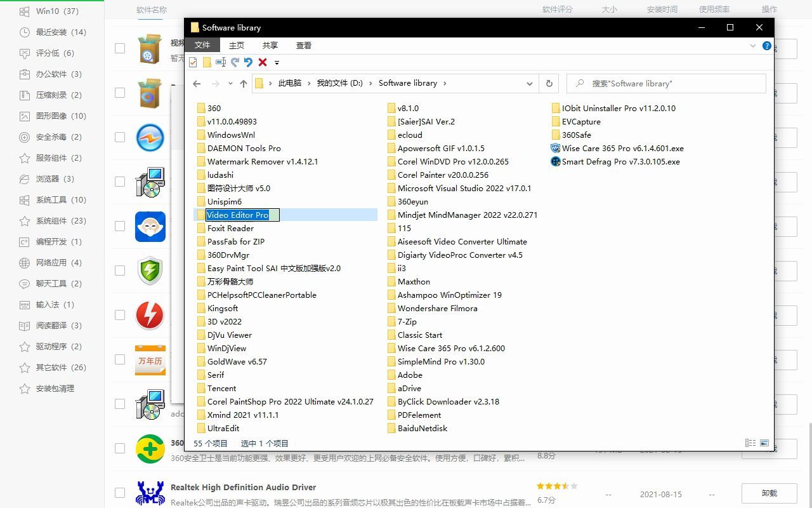Select the Wise Care 365 Pro v6.1.4.601.exe icon

click(x=556, y=148)
